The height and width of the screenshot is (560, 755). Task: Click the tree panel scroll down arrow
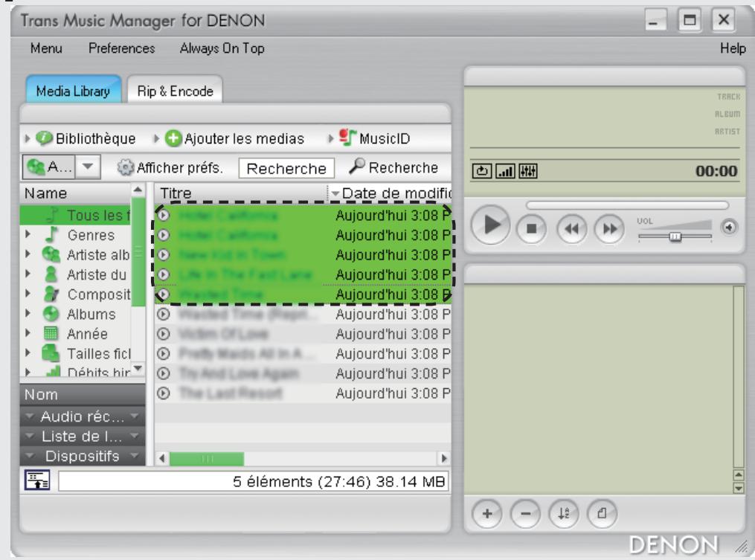(x=138, y=368)
